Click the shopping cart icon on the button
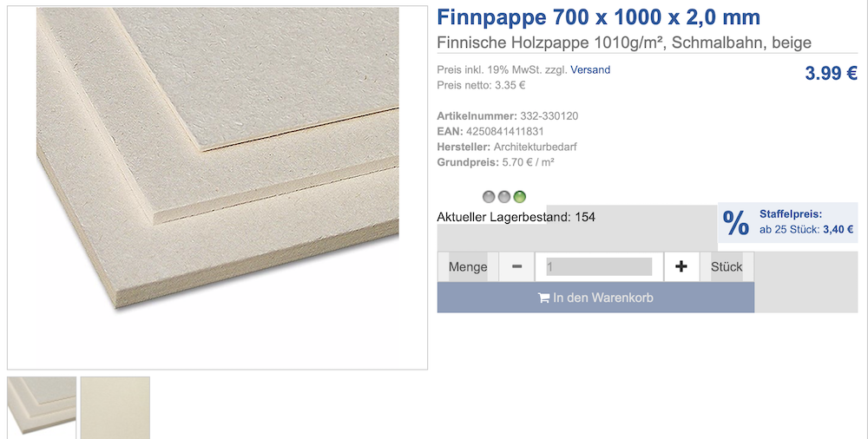This screenshot has height=439, width=868. click(x=543, y=298)
